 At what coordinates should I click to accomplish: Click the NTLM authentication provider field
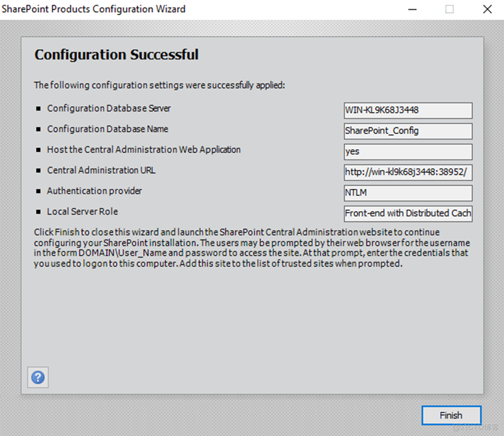pos(407,193)
